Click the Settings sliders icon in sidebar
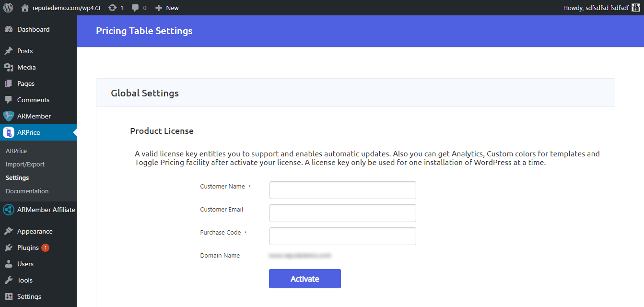644x307 pixels. tap(9, 296)
